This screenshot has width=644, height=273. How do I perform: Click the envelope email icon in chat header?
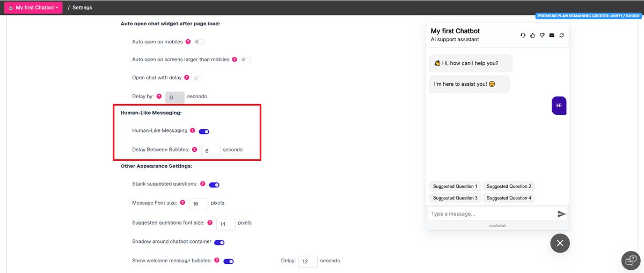coord(552,35)
